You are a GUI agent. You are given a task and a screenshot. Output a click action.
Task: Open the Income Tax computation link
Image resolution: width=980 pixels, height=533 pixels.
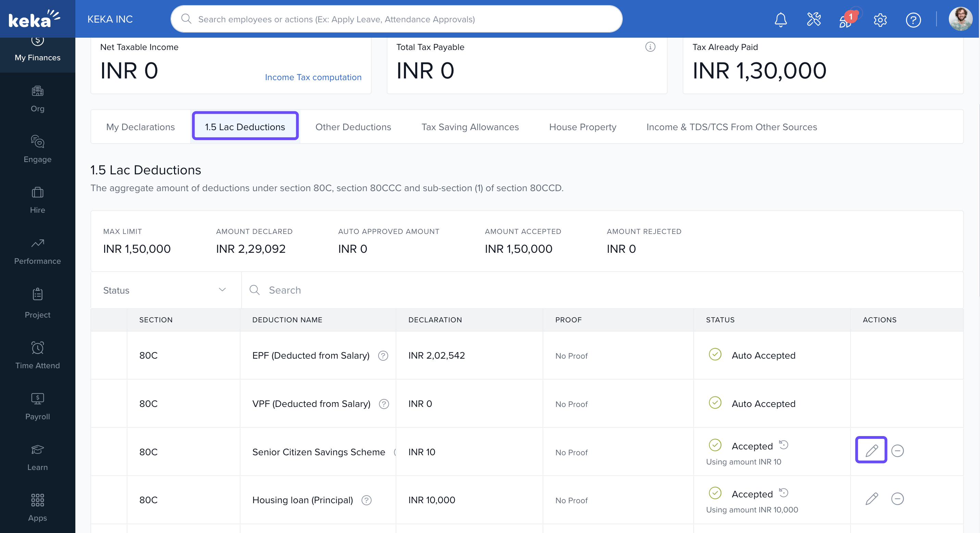(313, 77)
